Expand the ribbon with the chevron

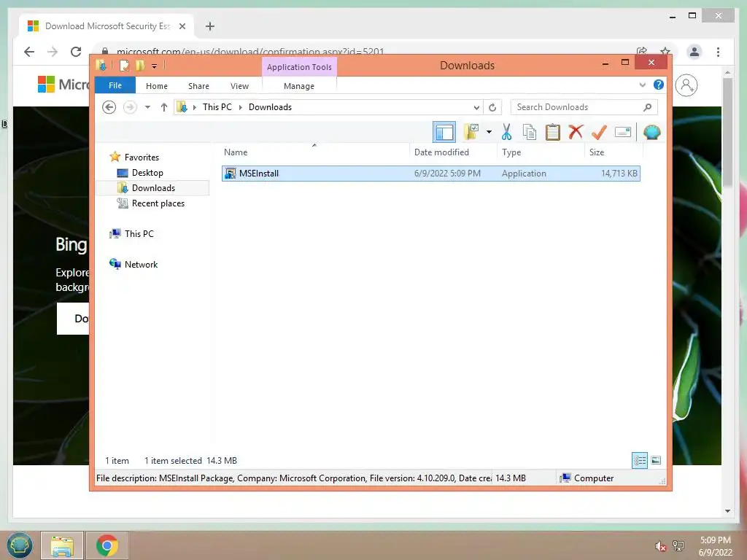pos(642,85)
